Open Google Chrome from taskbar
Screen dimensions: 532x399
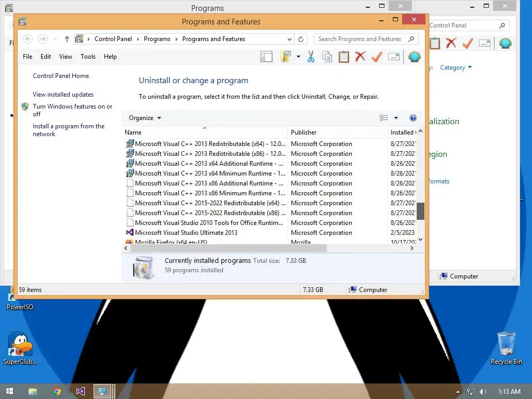tap(57, 391)
